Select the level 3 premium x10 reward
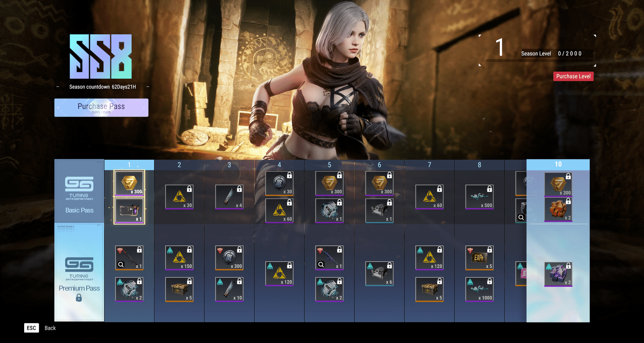Image resolution: width=644 pixels, height=343 pixels. point(229,289)
